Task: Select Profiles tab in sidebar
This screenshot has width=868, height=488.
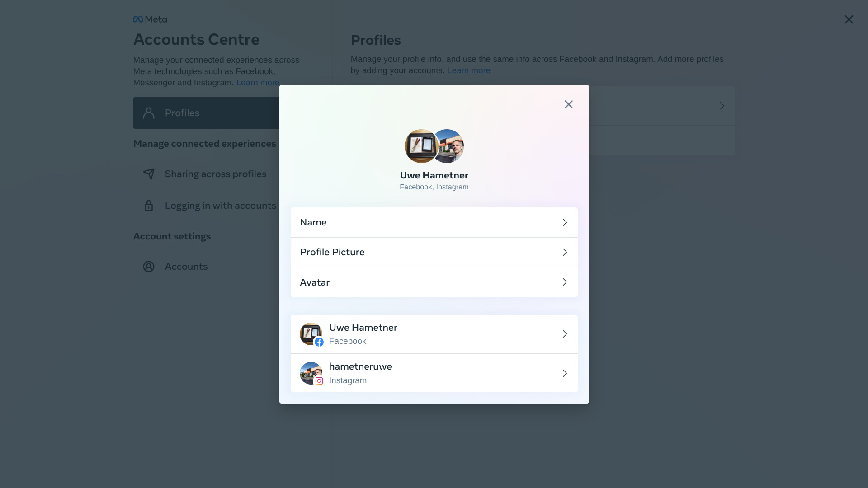Action: point(206,113)
